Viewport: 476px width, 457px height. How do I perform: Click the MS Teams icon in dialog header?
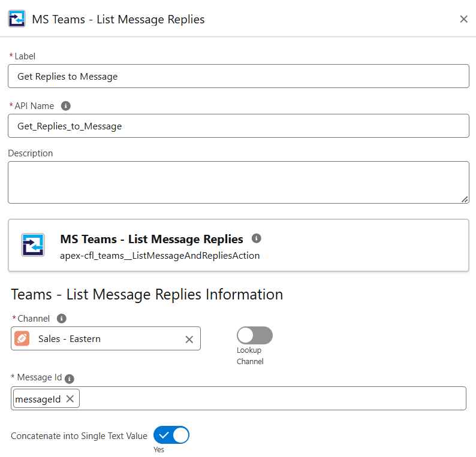pyautogui.click(x=17, y=19)
